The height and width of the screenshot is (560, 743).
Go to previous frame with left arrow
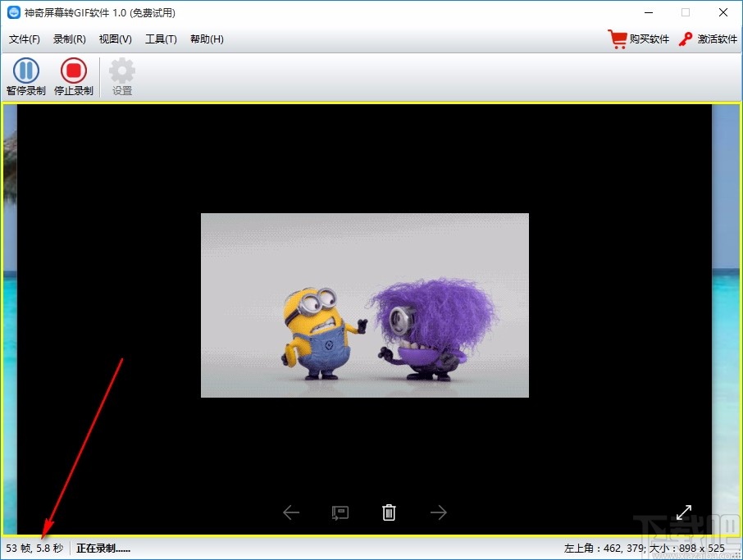pyautogui.click(x=291, y=512)
